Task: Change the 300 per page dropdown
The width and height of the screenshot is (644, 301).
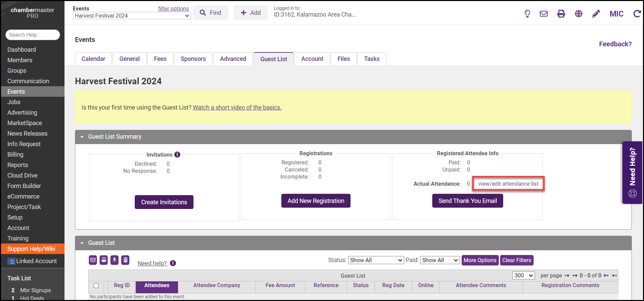Action: click(x=523, y=275)
